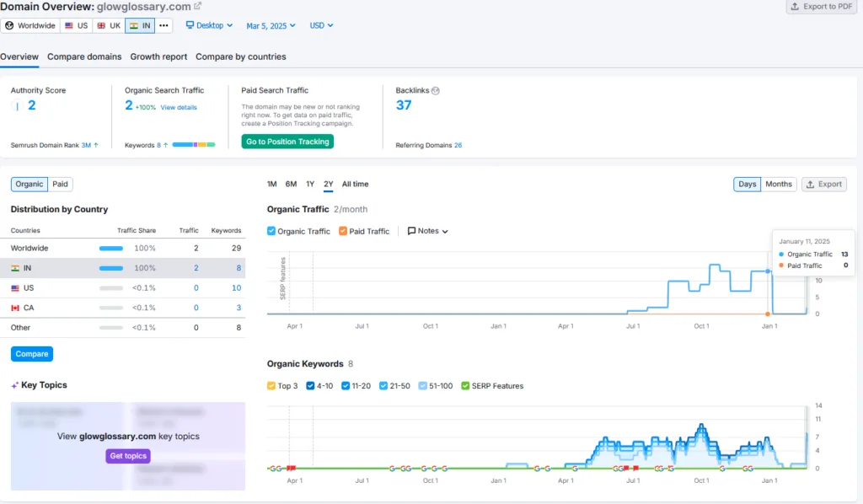Screen dimensions: 863x504
Task: Toggle the Paid Traffic checkbox
Action: 343,231
